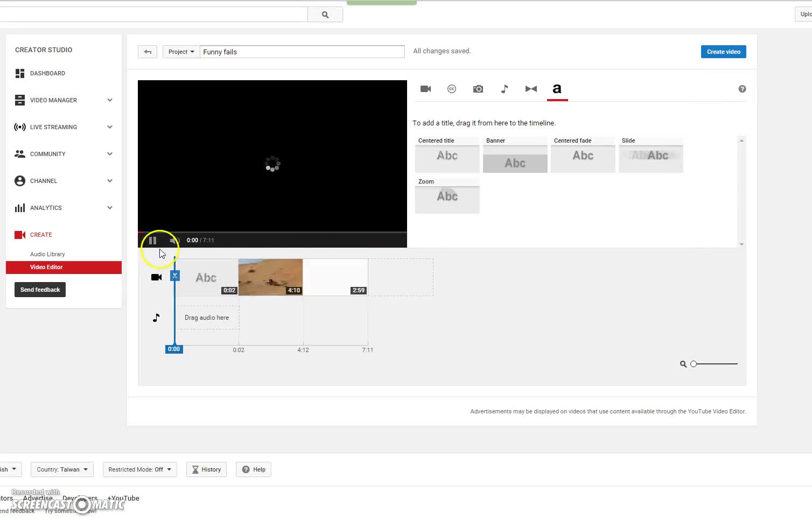Open Video Manager in sidebar
Screen dimensions: 812x520
(x=53, y=100)
